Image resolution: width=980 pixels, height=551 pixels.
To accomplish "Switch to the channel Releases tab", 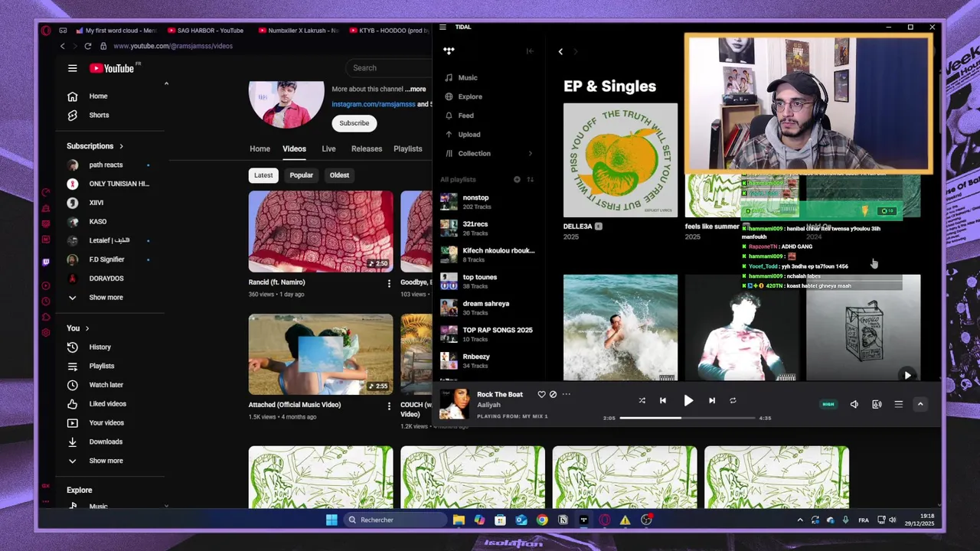I will tap(366, 148).
